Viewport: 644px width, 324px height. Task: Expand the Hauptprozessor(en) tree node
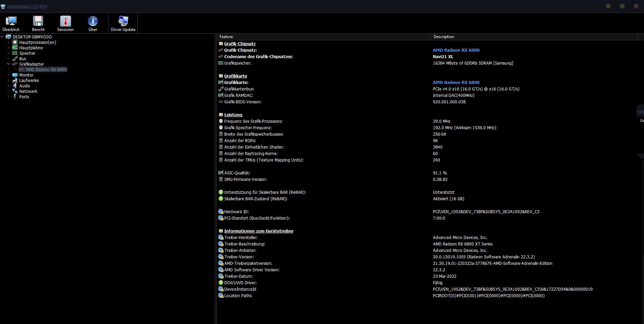(x=9, y=42)
